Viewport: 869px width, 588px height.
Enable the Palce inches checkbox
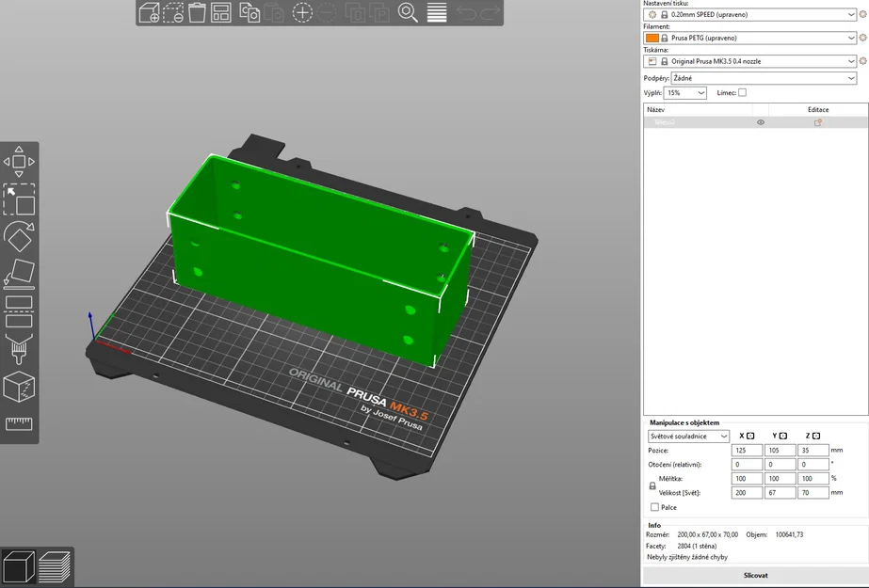654,507
